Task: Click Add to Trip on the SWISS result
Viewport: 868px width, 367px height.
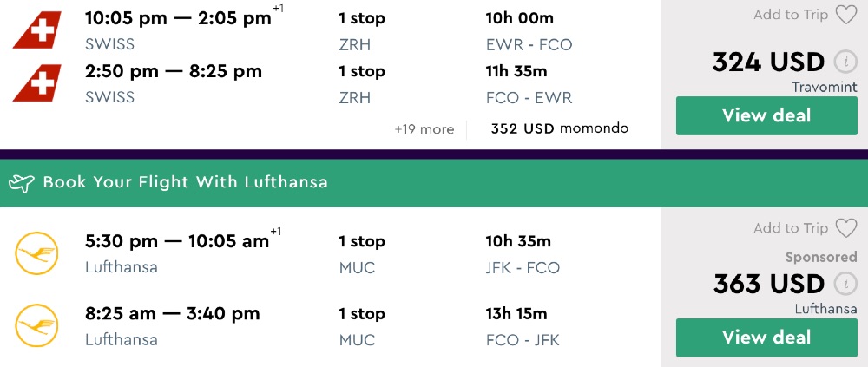Action: pyautogui.click(x=791, y=15)
